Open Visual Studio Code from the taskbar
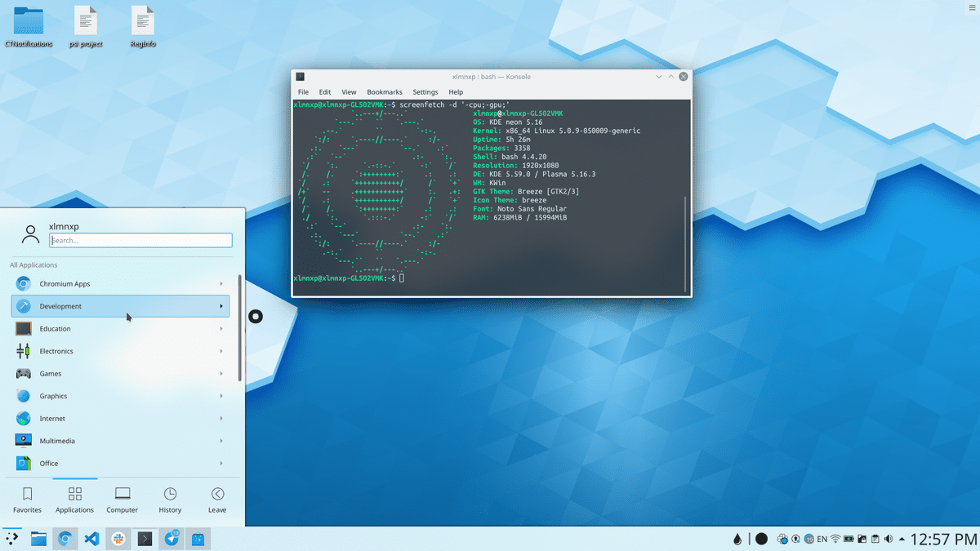This screenshot has width=980, height=551. pos(91,539)
